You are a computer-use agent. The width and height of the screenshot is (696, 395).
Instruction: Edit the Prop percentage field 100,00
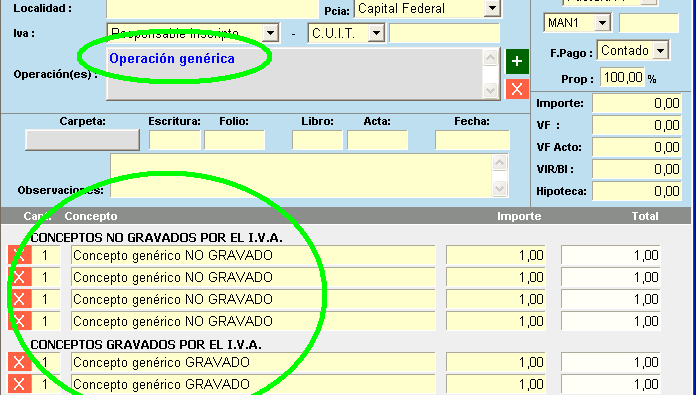coord(622,78)
